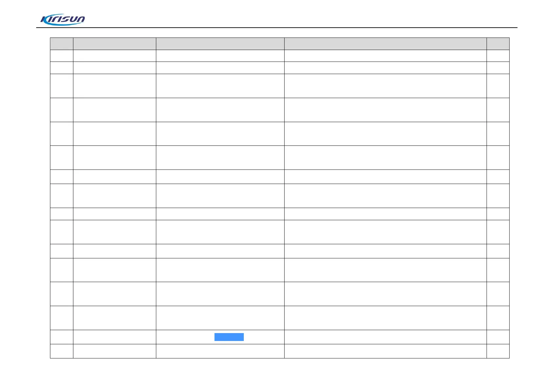Click the cell directly beneath the leftmost header cell
The width and height of the screenshot is (554, 392).
[62, 56]
